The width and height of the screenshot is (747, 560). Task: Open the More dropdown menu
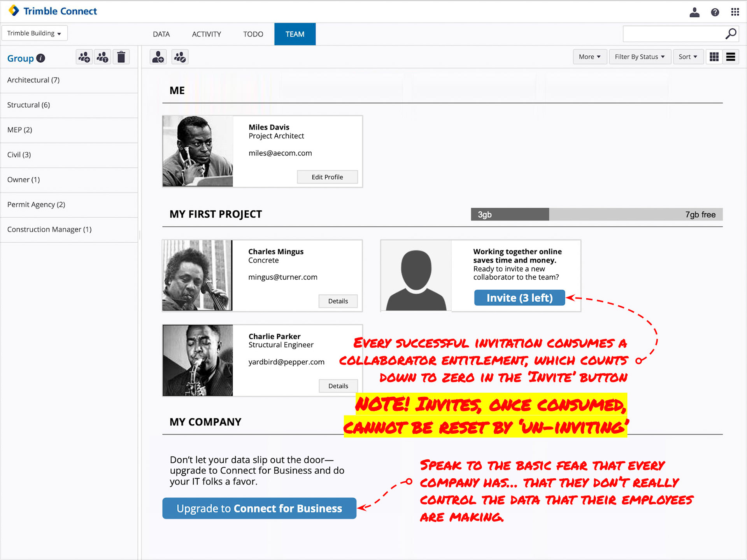click(589, 57)
